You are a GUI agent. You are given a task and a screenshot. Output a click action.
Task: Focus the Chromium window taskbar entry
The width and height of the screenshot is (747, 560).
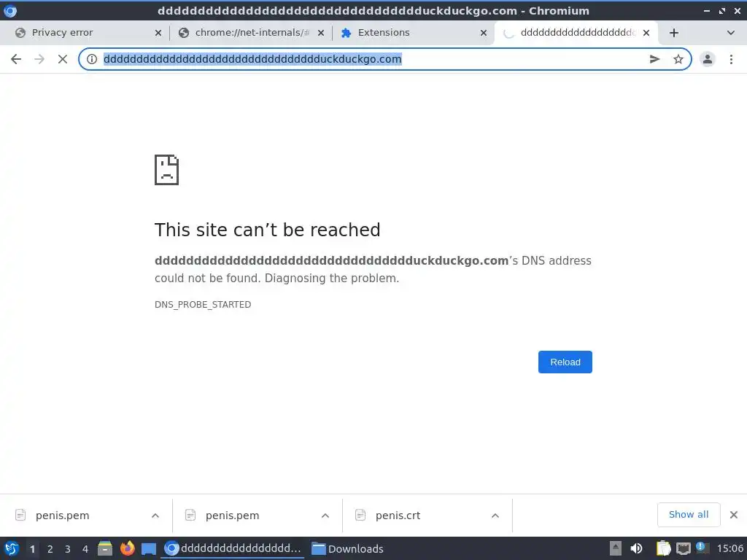[x=233, y=548]
